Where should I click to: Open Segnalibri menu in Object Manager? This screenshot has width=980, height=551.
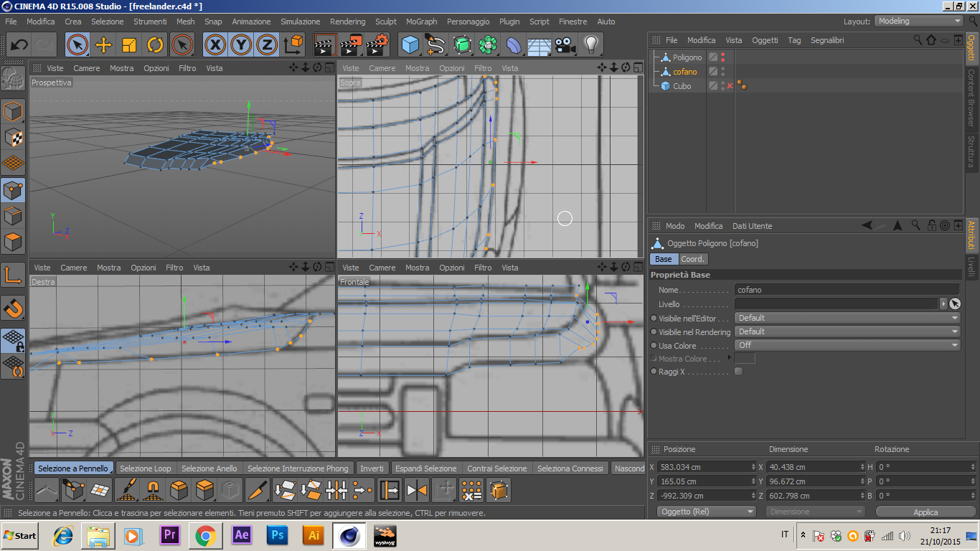click(x=827, y=40)
